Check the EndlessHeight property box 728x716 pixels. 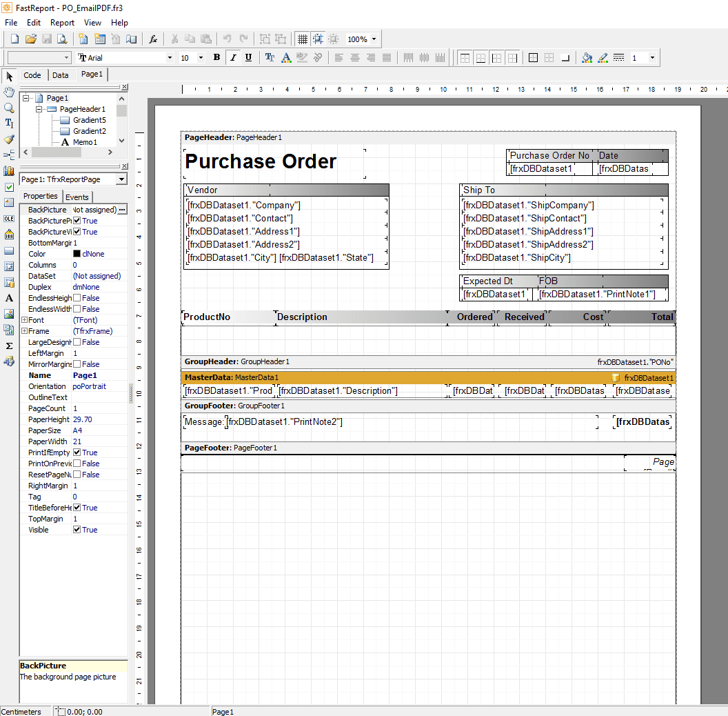click(77, 298)
